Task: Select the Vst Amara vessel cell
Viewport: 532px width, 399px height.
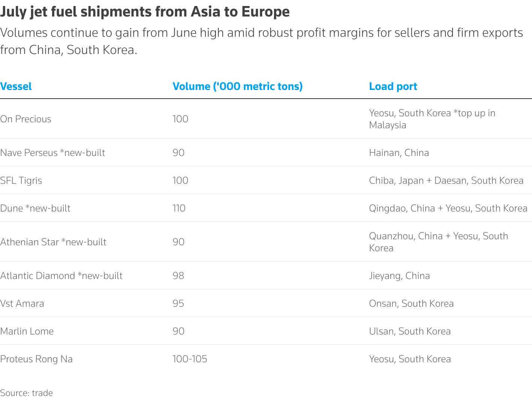Action: point(22,304)
